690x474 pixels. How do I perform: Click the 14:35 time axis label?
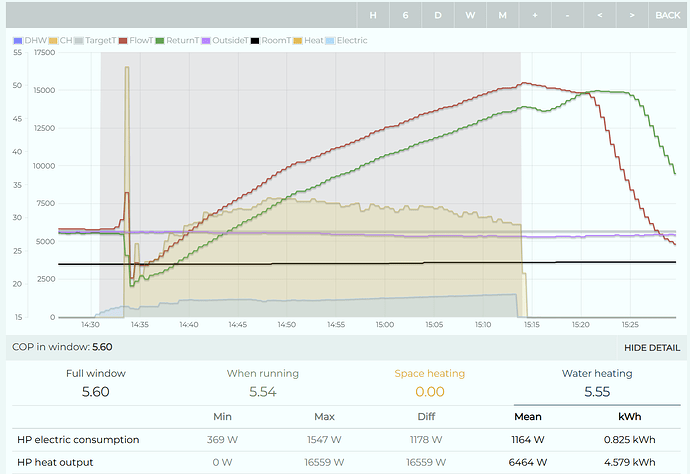[x=139, y=325]
